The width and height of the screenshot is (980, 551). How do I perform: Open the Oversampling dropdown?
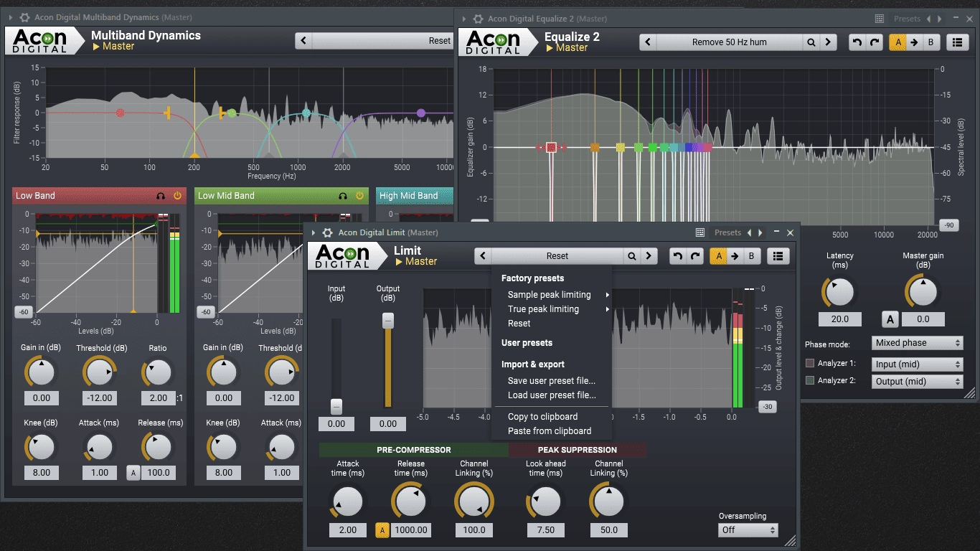click(x=748, y=530)
